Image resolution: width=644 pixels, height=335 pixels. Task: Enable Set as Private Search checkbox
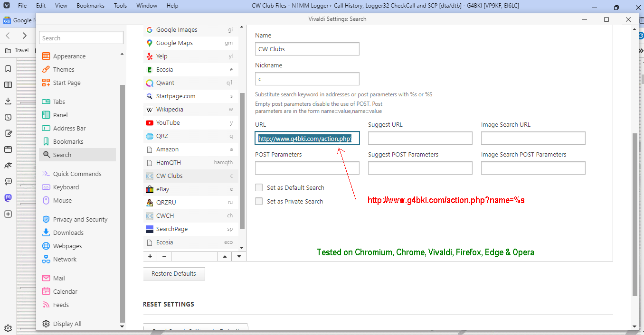pos(259,201)
